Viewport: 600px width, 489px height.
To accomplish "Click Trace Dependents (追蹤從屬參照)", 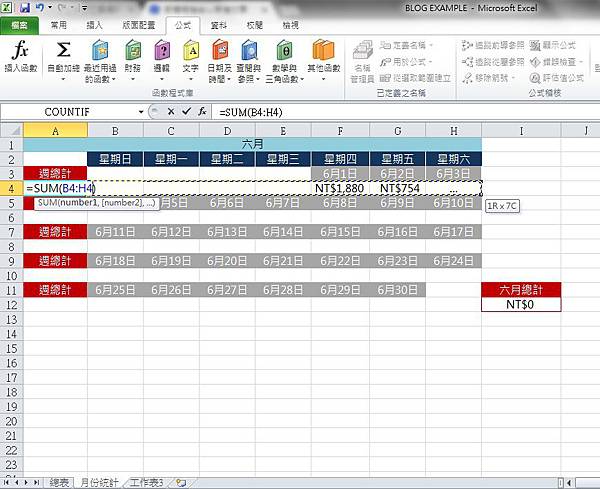I will 493,62.
